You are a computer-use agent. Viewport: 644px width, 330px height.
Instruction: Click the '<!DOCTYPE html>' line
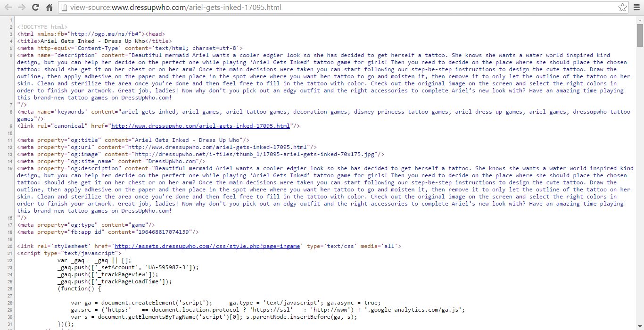pyautogui.click(x=42, y=27)
